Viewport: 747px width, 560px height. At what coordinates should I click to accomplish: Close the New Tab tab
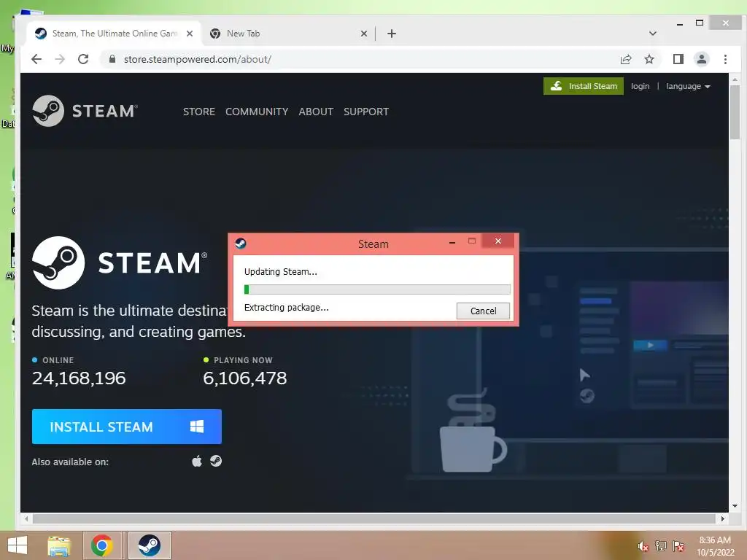point(364,34)
